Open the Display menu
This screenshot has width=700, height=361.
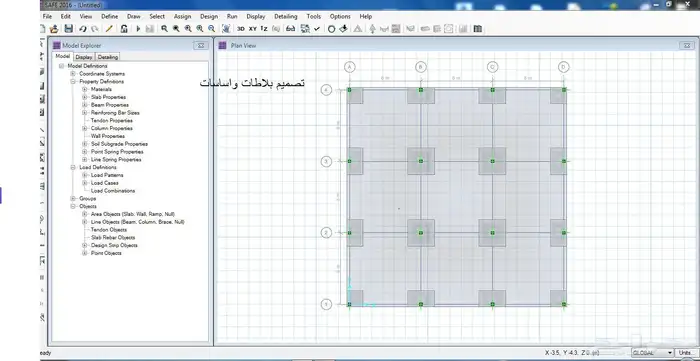tap(256, 16)
